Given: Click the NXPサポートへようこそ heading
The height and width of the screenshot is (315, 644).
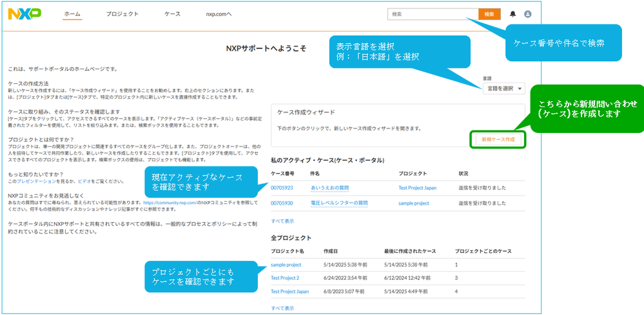Looking at the screenshot, I should click(x=266, y=48).
